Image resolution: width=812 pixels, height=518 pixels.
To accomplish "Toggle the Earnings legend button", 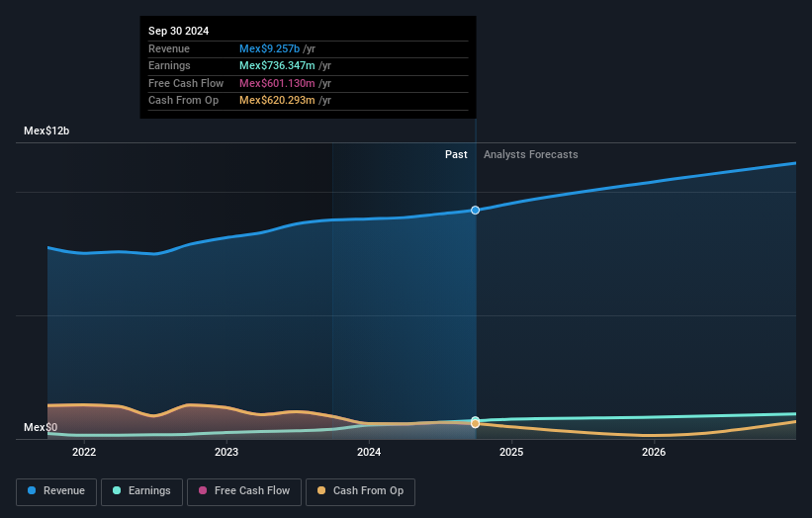I will pyautogui.click(x=141, y=491).
